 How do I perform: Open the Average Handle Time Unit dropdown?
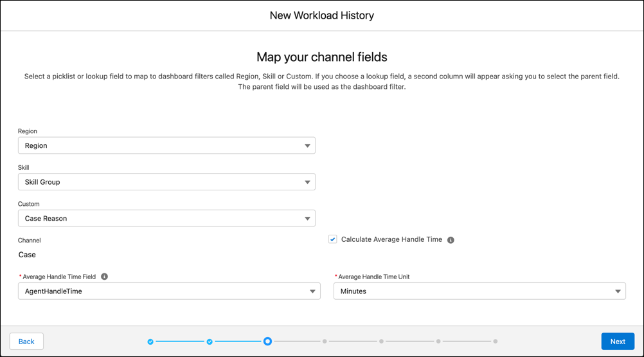click(479, 291)
